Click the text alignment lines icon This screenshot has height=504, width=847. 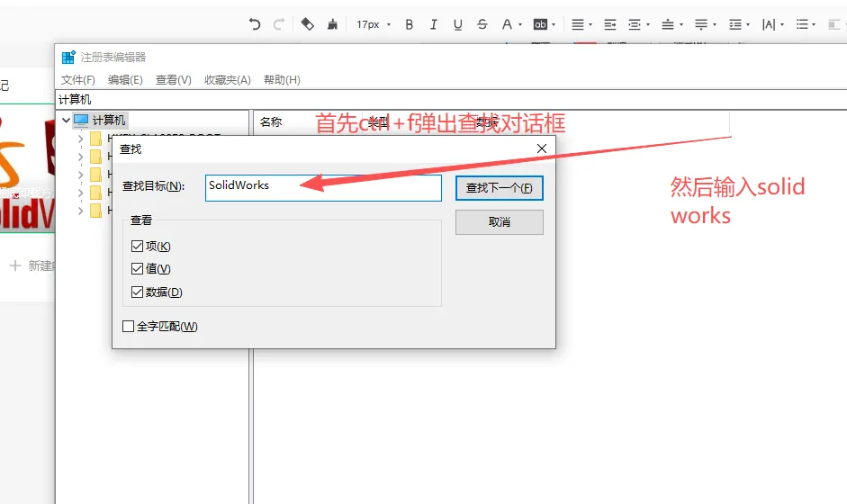(x=578, y=24)
